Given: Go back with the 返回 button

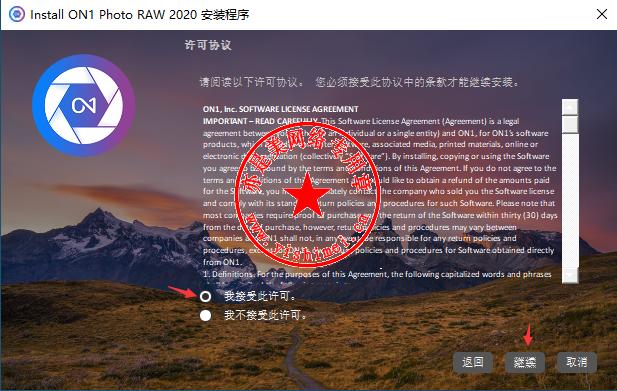Looking at the screenshot, I should [x=473, y=362].
